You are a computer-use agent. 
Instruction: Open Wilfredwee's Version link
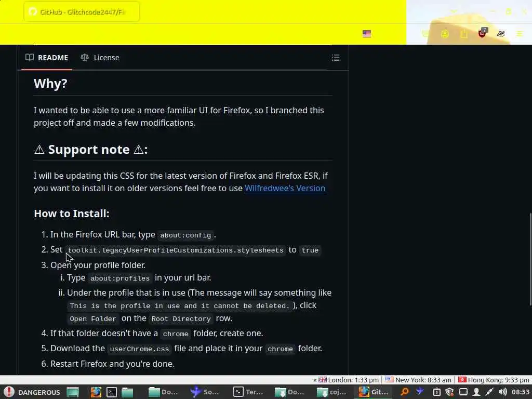click(x=285, y=188)
